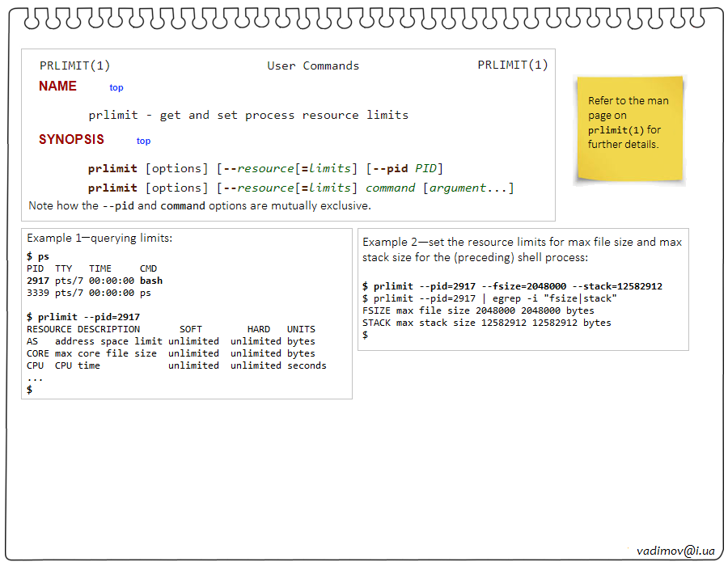Click the vadimov@i.ua email address
Viewport: 728px width, 566px height.
point(675,550)
